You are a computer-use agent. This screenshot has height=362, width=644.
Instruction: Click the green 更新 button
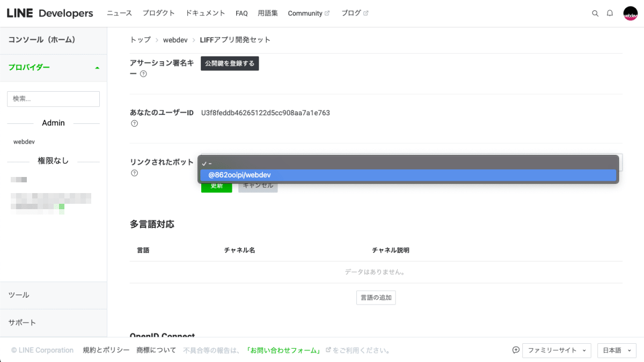(216, 186)
